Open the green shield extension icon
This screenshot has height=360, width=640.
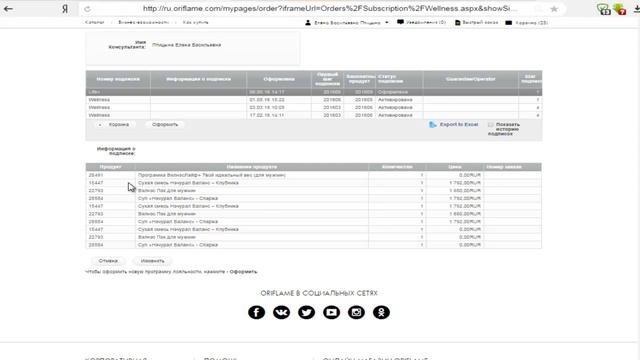(603, 9)
